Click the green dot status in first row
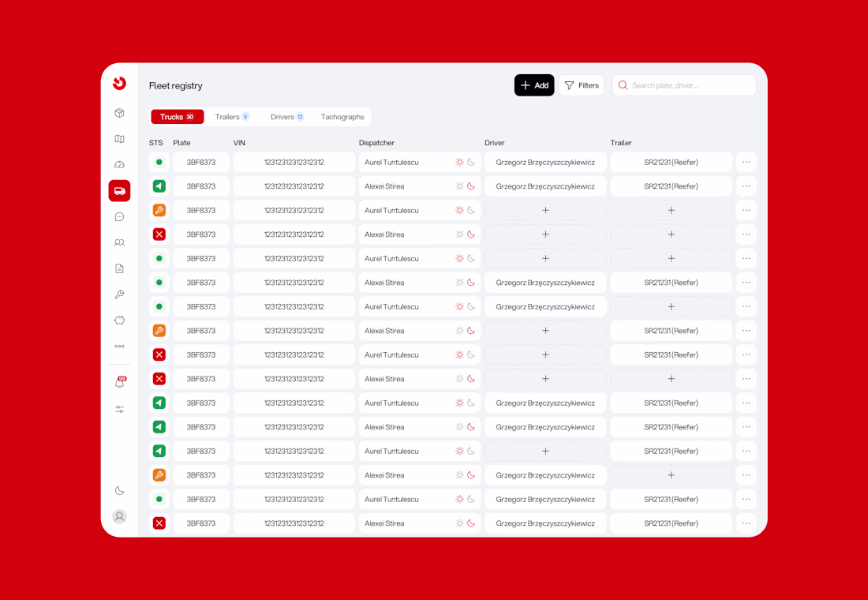Image resolution: width=868 pixels, height=600 pixels. [159, 163]
